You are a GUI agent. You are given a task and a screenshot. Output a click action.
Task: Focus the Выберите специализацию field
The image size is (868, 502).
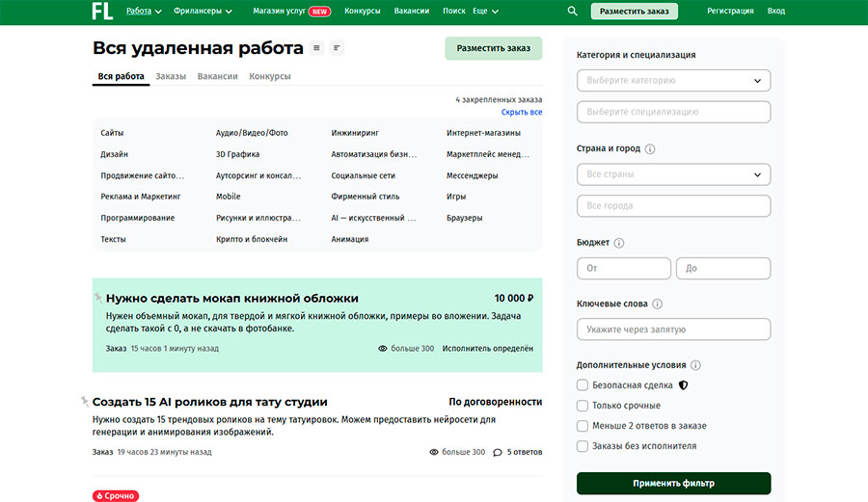(674, 112)
